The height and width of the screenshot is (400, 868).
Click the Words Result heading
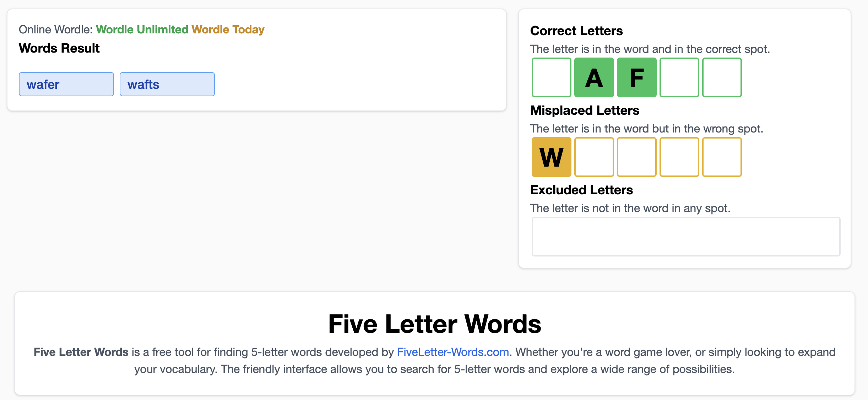point(59,48)
